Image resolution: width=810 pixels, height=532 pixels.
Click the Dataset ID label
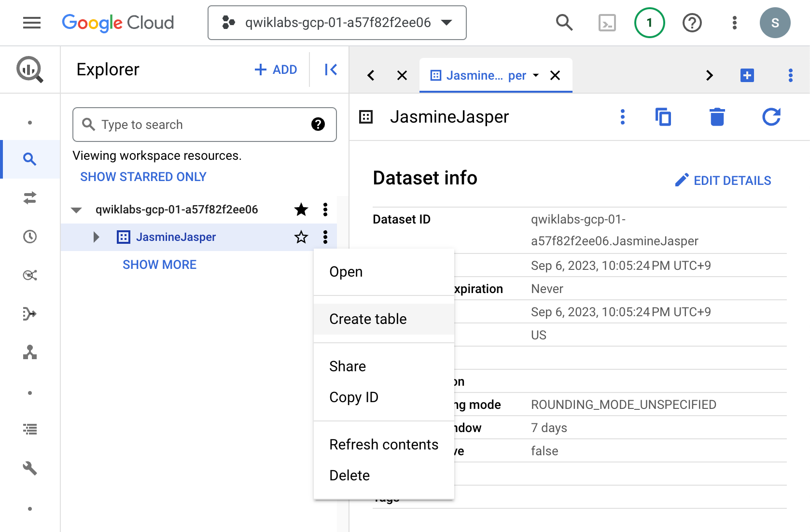(x=402, y=219)
